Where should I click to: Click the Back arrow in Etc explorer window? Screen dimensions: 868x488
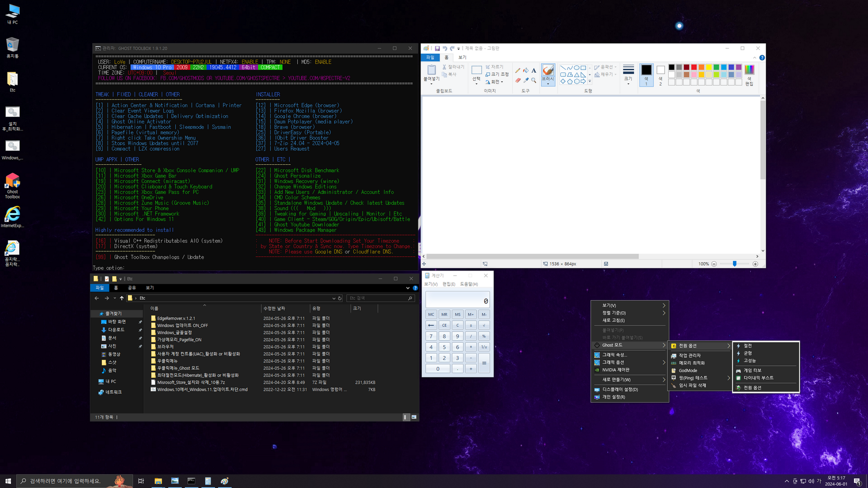point(97,298)
